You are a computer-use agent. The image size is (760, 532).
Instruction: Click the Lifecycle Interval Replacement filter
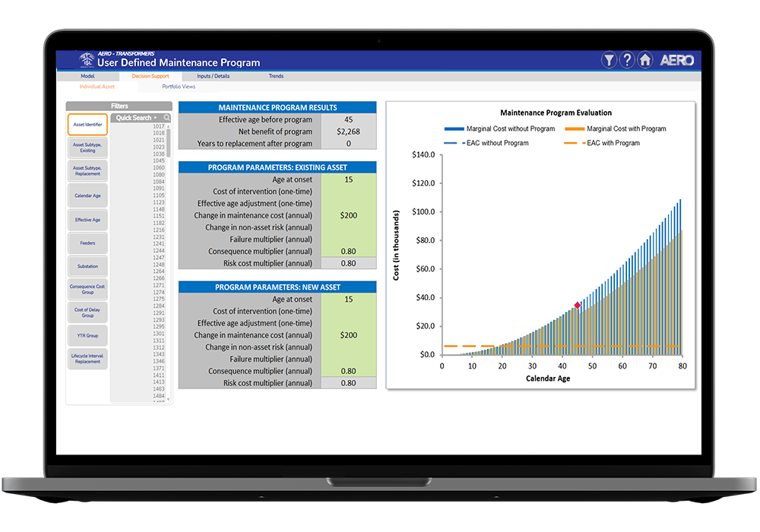pos(87,359)
